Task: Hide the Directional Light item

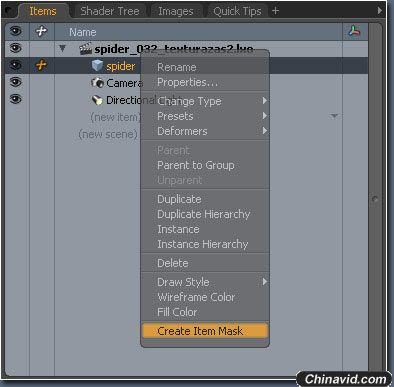Action: [x=16, y=99]
